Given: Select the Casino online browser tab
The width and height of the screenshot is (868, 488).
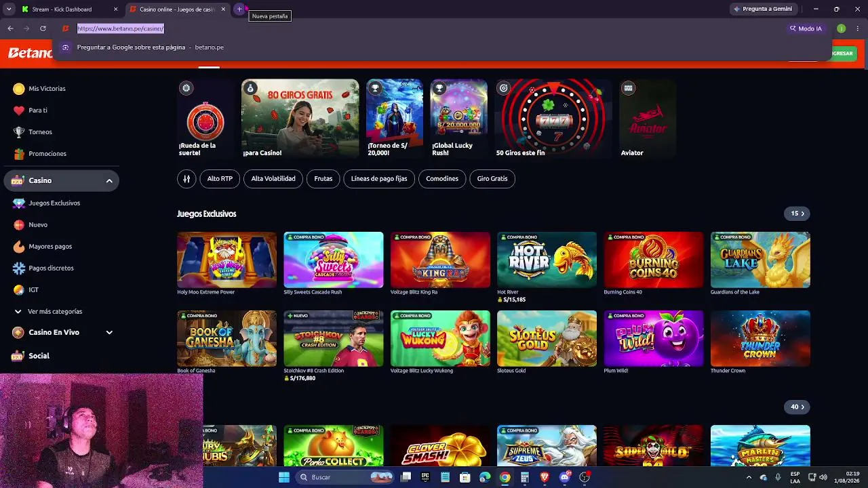Looking at the screenshot, I should [177, 9].
